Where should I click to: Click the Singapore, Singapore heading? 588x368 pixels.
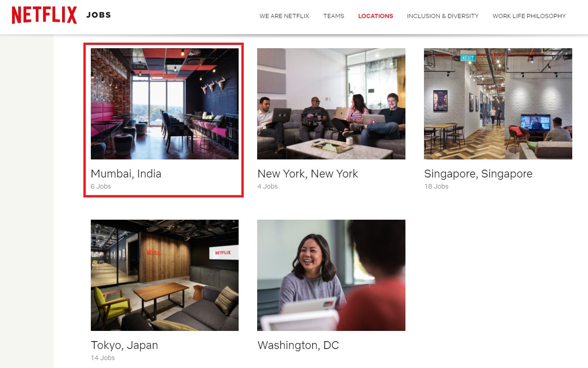point(478,174)
